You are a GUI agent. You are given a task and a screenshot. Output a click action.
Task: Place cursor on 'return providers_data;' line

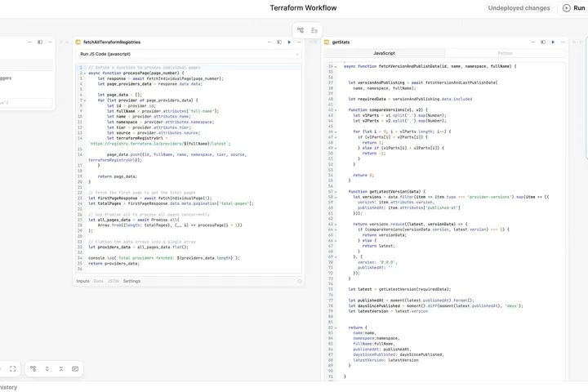click(x=114, y=264)
